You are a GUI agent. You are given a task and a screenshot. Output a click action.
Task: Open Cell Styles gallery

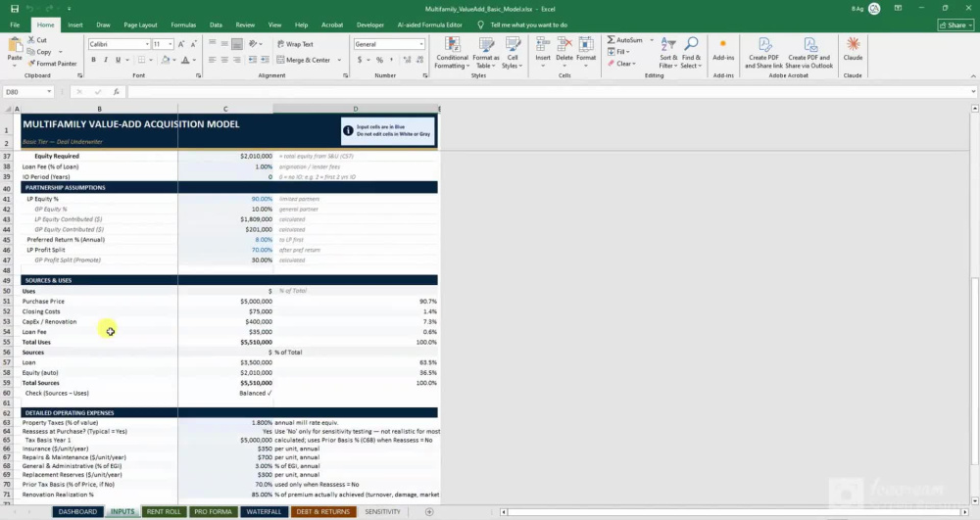[513, 53]
